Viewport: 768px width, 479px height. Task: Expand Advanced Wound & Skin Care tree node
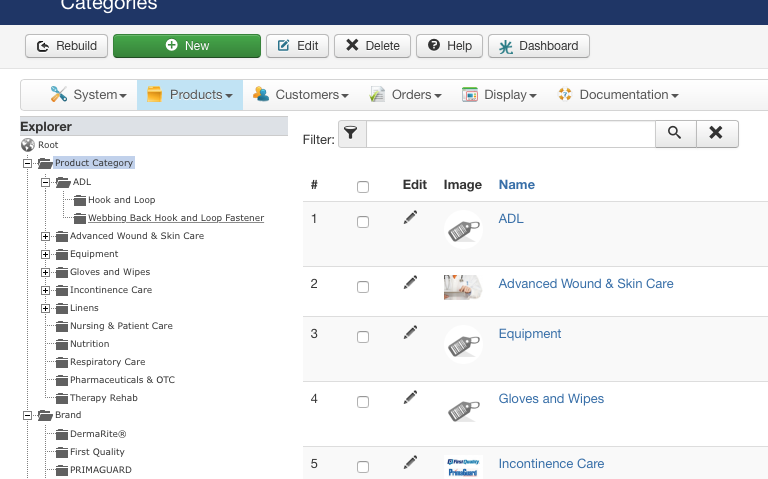(x=46, y=237)
